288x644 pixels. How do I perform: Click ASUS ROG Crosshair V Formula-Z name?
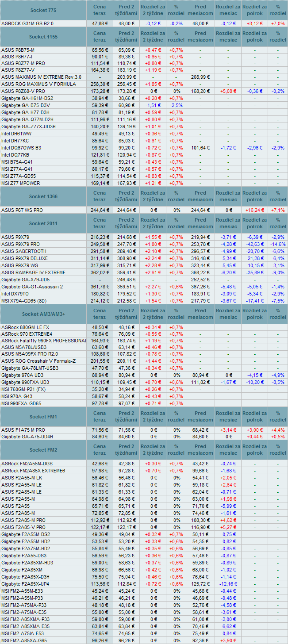click(x=38, y=361)
